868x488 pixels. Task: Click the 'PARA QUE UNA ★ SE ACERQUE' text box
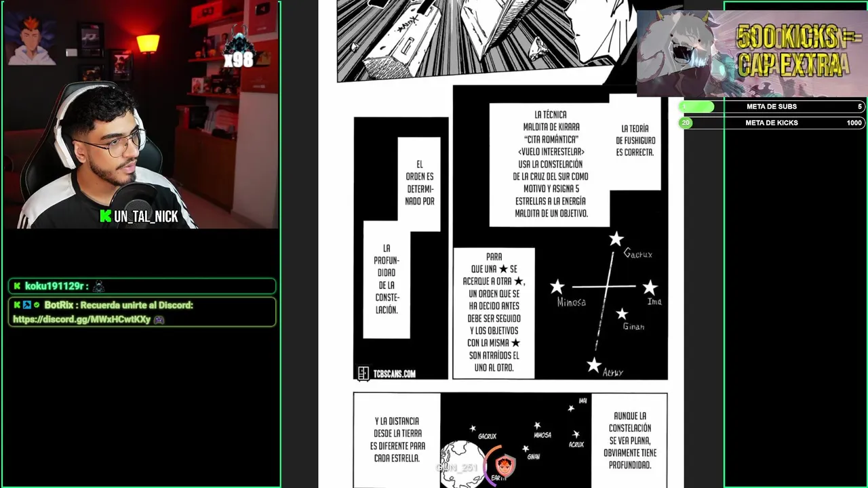tap(494, 312)
